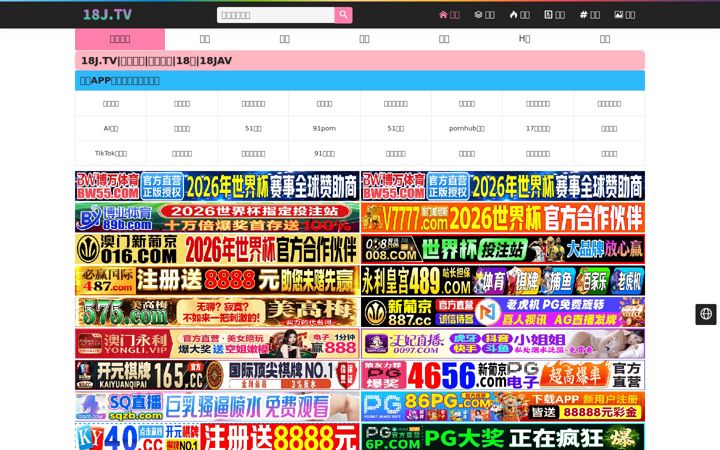The height and width of the screenshot is (450, 720).
Task: Open the BY 89b.com sports banner
Action: (x=217, y=218)
